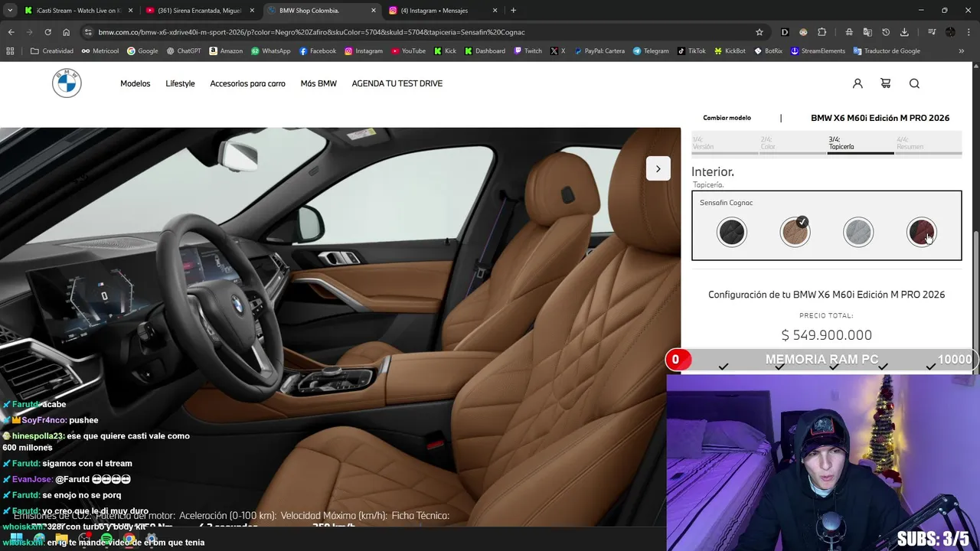Select the dark red upholstery swatch

[x=921, y=232]
